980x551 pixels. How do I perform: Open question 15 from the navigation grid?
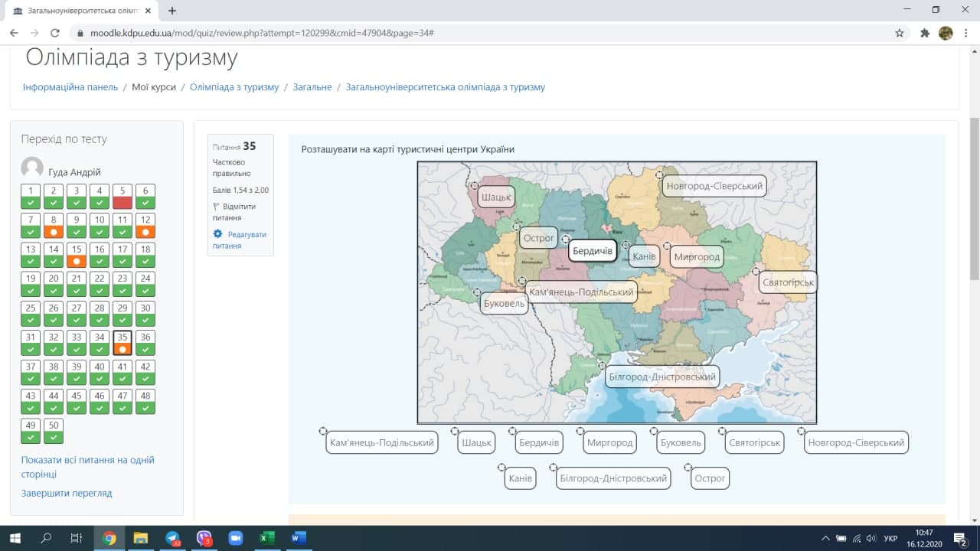(x=77, y=255)
